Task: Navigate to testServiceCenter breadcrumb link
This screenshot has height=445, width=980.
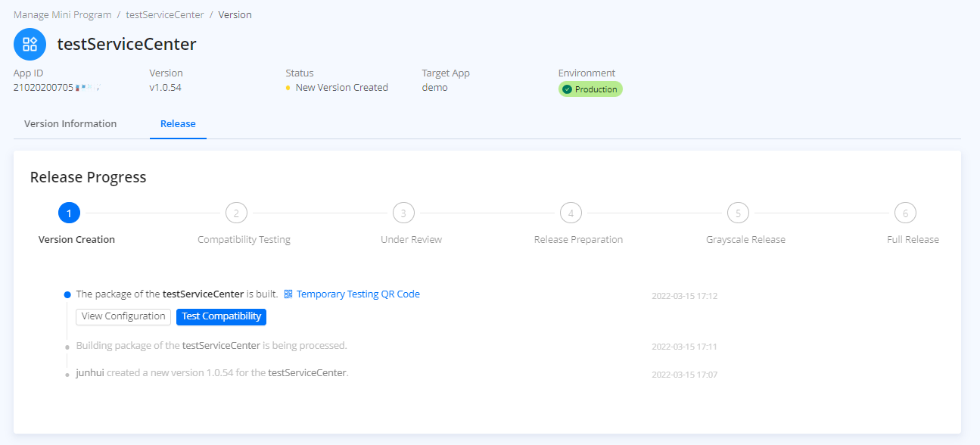Action: click(x=165, y=14)
